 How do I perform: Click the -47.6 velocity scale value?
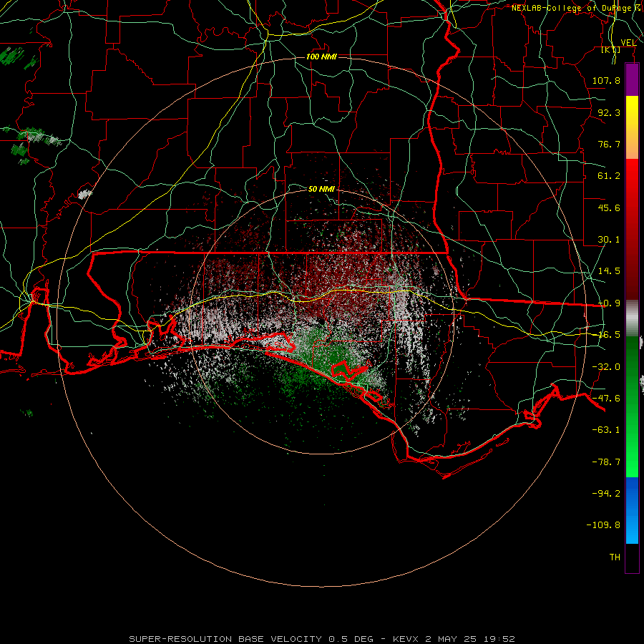(x=606, y=399)
